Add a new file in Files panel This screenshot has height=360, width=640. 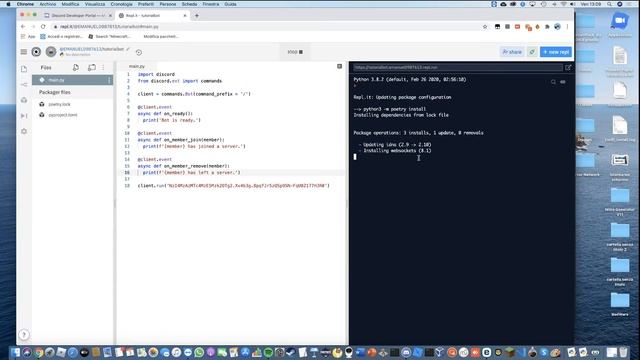76,67
